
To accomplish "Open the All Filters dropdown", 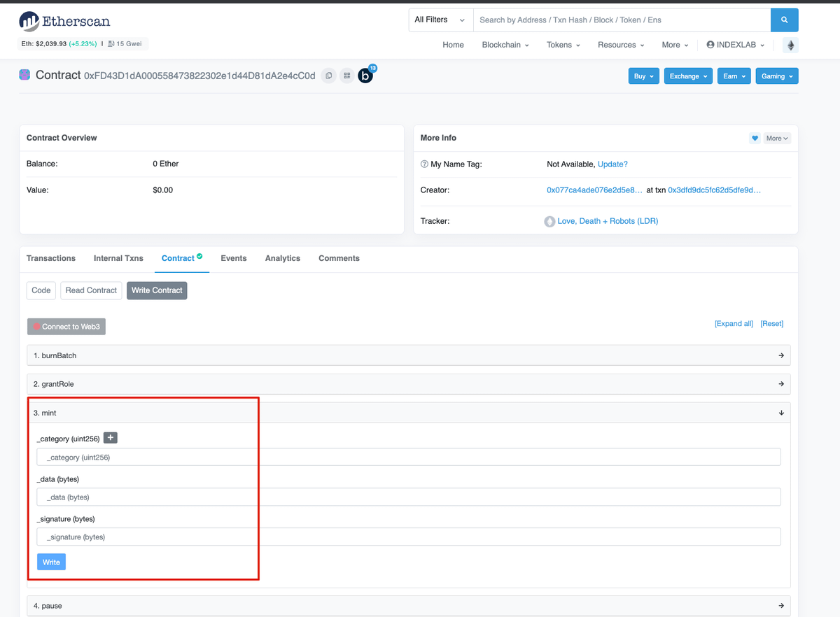I will point(440,20).
